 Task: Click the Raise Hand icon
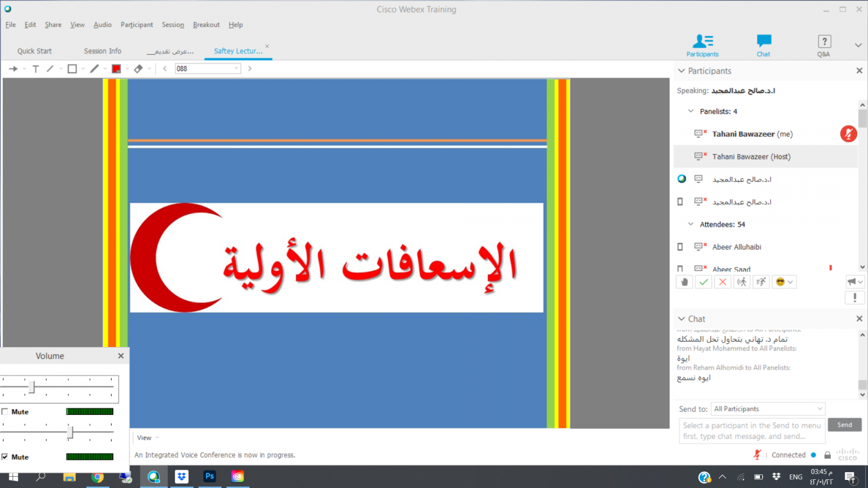tap(685, 282)
